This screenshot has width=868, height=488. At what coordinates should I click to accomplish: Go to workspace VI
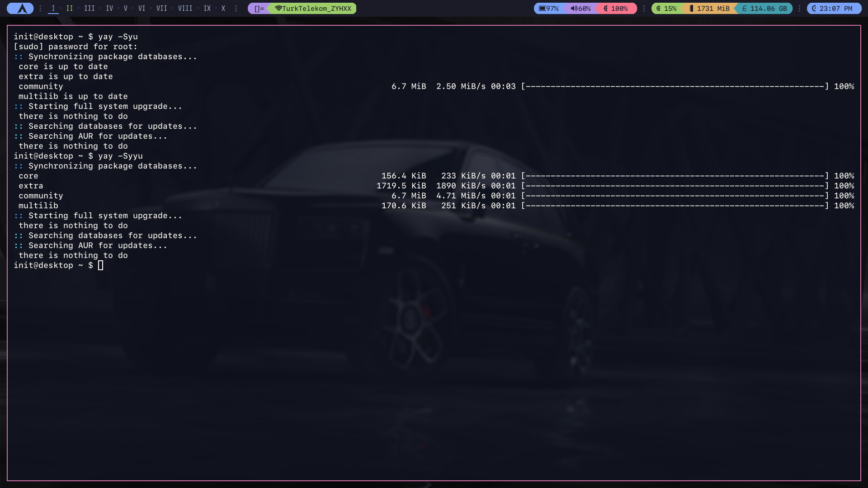pyautogui.click(x=142, y=9)
